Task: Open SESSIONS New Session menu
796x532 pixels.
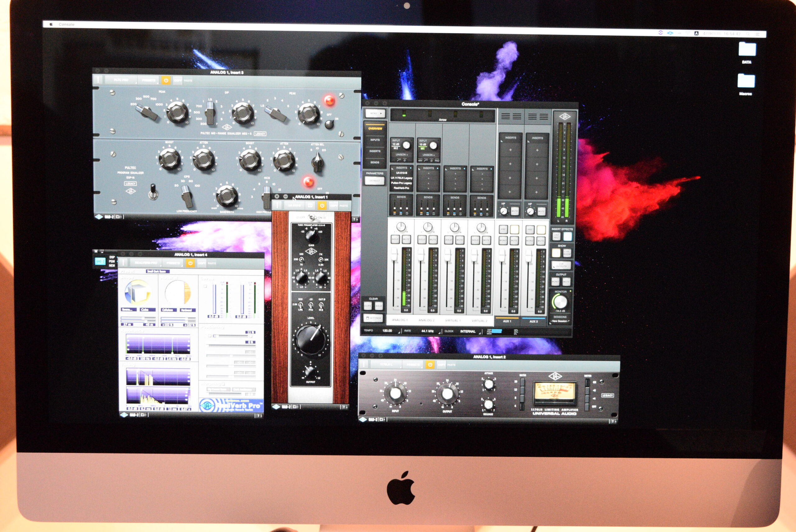Action: (560, 321)
